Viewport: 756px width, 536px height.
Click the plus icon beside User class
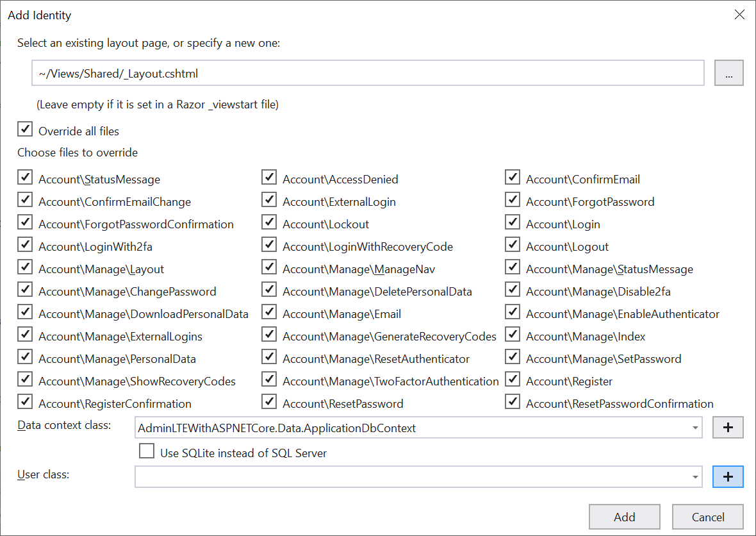(728, 476)
